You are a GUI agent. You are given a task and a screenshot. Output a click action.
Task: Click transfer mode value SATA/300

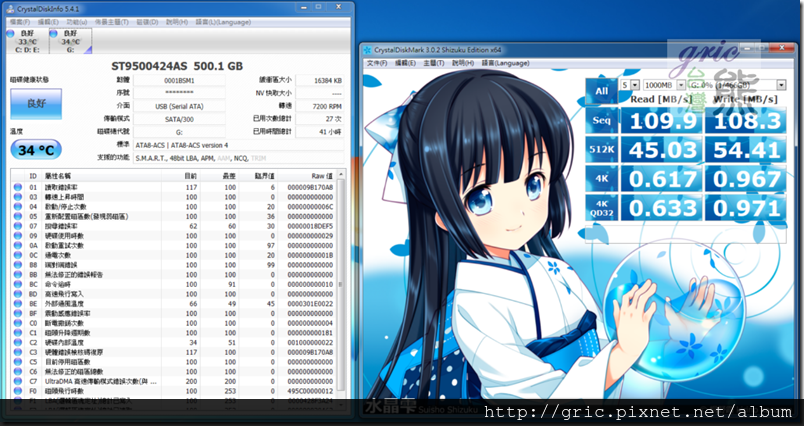pyautogui.click(x=179, y=119)
